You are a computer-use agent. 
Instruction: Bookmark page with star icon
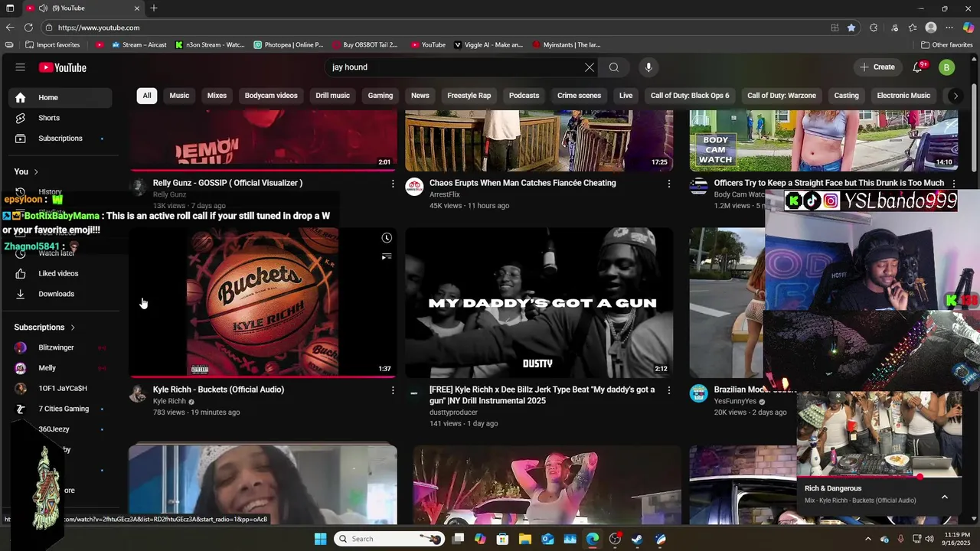(x=851, y=28)
